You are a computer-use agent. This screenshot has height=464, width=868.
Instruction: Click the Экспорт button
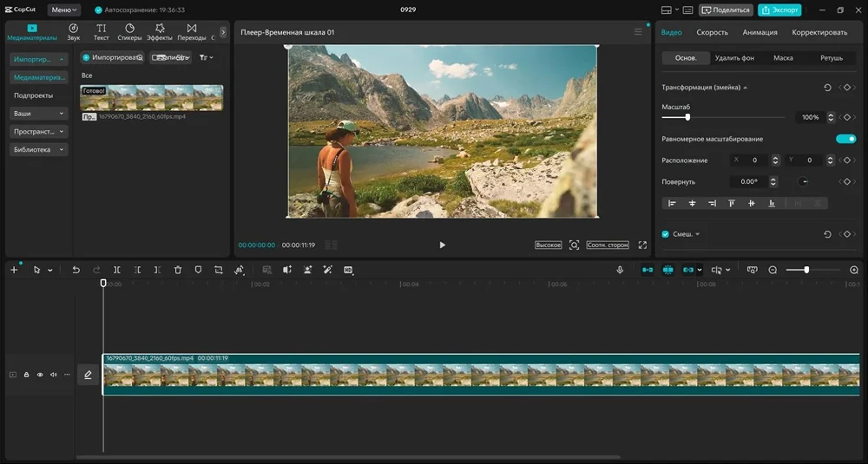779,10
